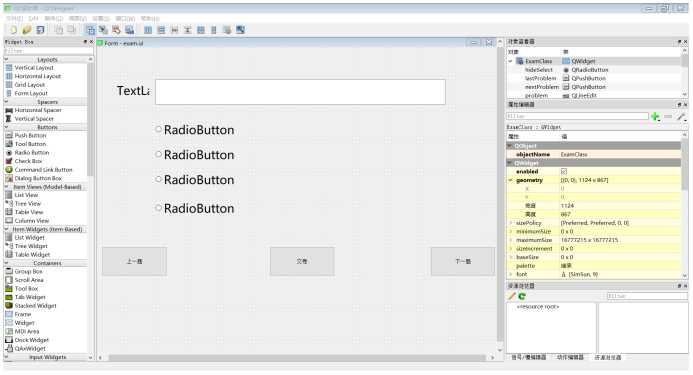Switch to Edit Tab Order mode icon
The image size is (693, 375).
tap(129, 30)
